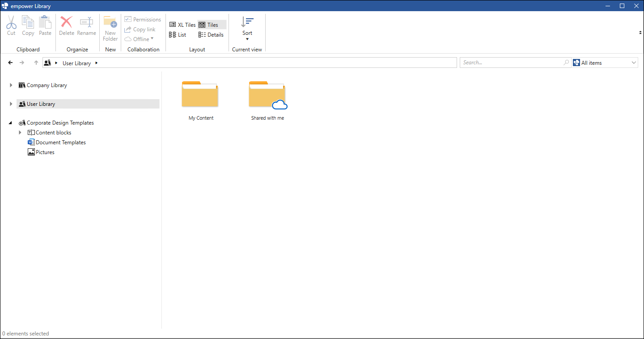The height and width of the screenshot is (339, 644).
Task: Open the breadcrumb arrow after User Library
Action: pos(97,63)
